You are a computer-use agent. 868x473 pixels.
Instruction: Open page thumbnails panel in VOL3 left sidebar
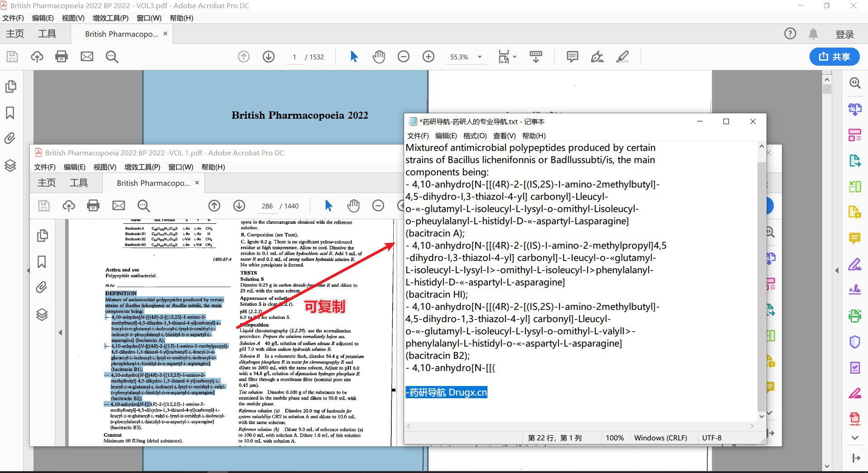(10, 87)
